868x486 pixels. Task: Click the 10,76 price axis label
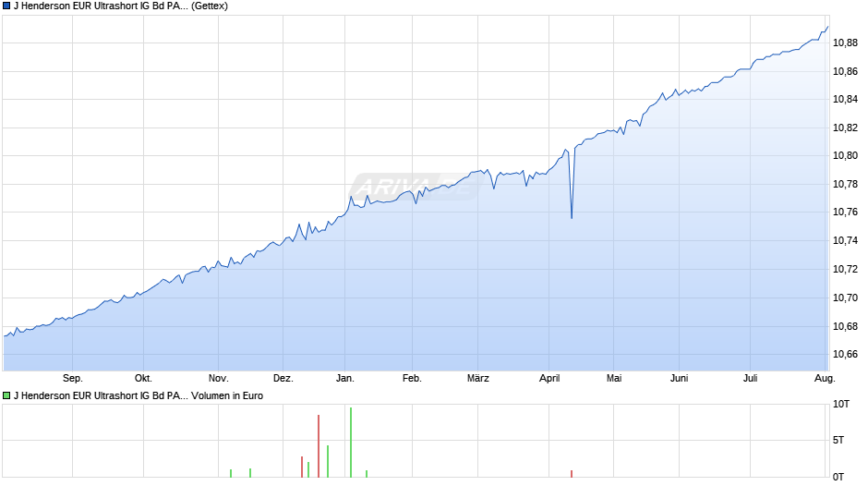tap(845, 213)
